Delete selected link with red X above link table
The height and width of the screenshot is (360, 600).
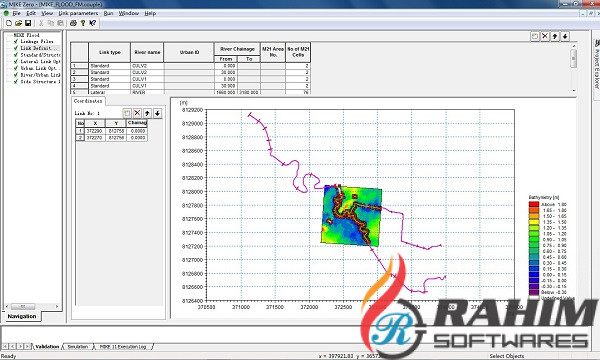pyautogui.click(x=545, y=36)
